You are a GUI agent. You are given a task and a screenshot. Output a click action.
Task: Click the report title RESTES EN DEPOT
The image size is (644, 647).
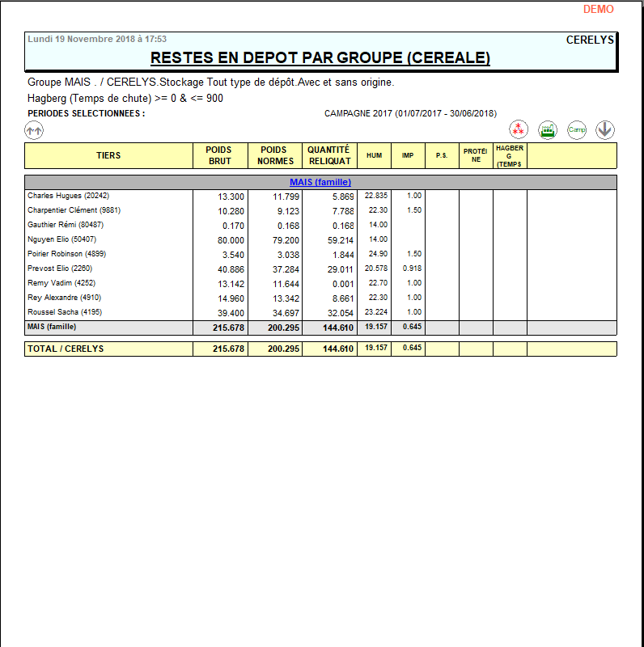coord(320,58)
